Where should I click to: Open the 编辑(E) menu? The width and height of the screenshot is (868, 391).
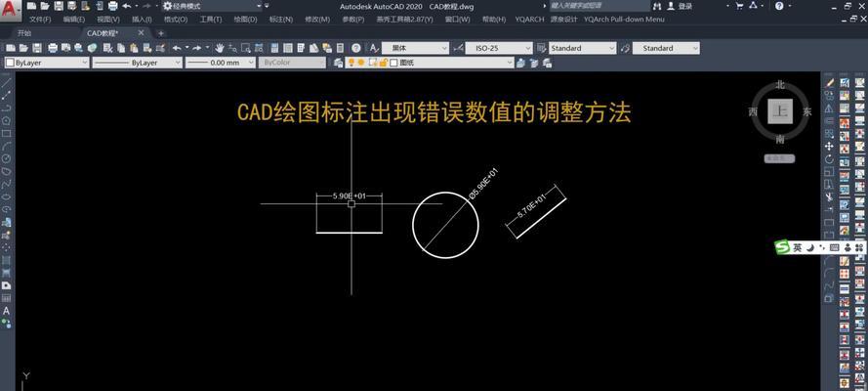click(73, 20)
